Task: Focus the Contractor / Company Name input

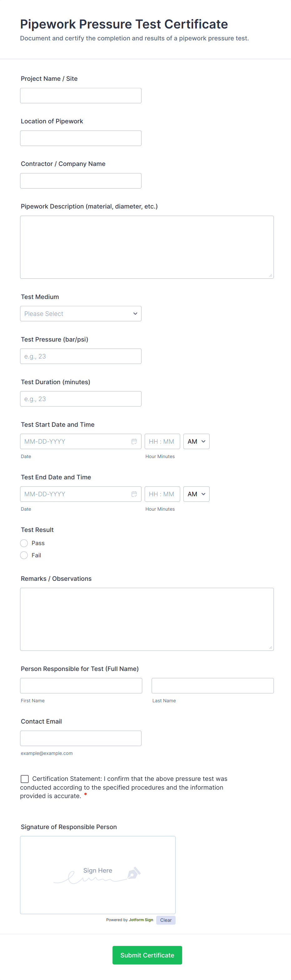Action: click(81, 180)
